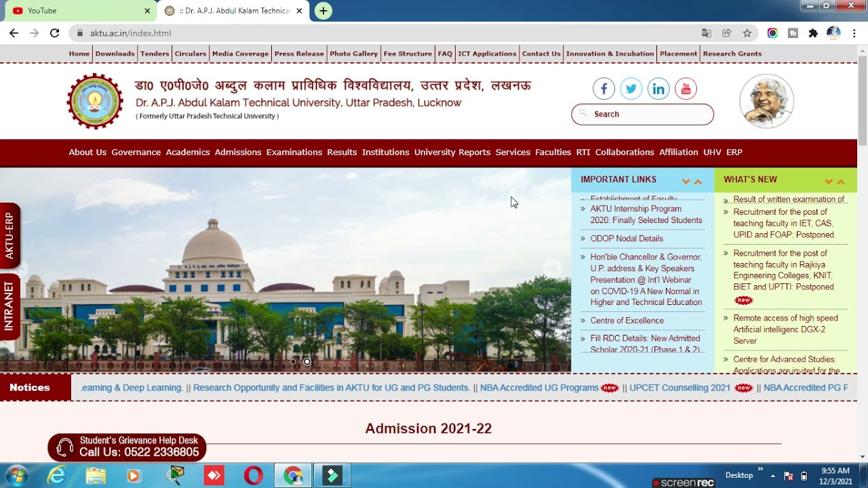868x488 pixels.
Task: Open AKTU Internship Program 2020 link
Action: [646, 215]
